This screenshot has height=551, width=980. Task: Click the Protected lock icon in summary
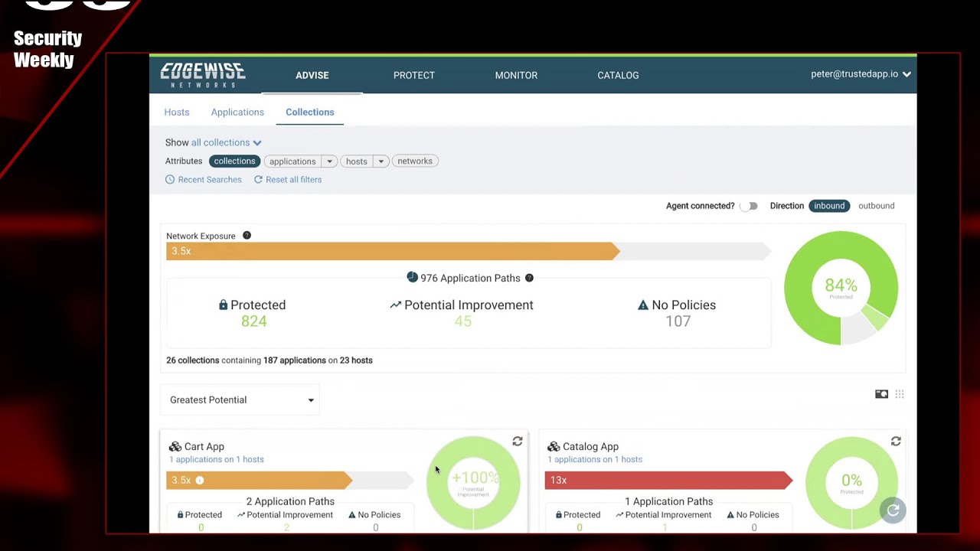click(223, 305)
